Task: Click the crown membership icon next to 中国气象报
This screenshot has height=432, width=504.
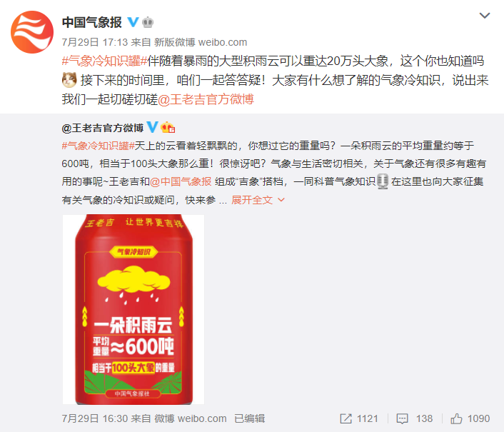Action: pyautogui.click(x=148, y=22)
